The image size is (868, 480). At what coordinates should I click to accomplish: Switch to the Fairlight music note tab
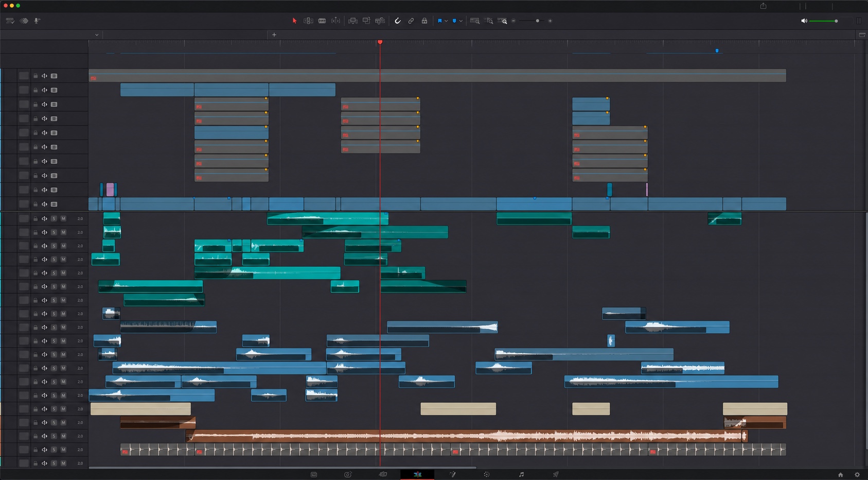pyautogui.click(x=521, y=474)
